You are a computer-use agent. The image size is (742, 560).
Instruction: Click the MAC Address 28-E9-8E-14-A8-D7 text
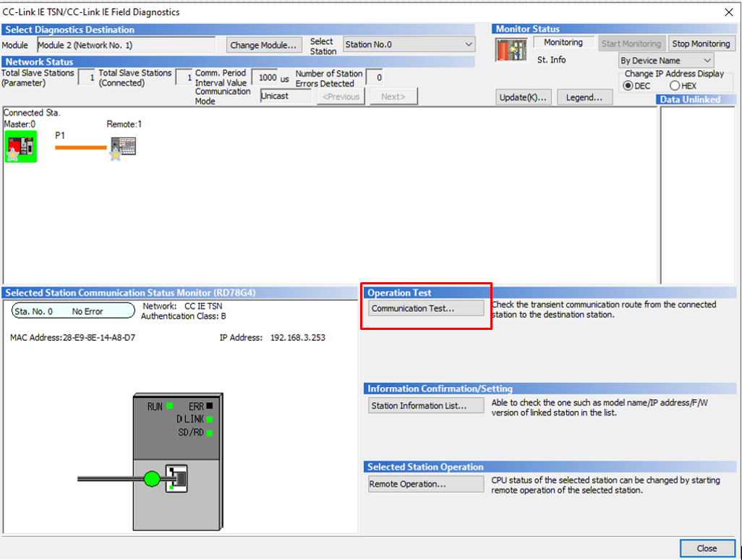click(73, 338)
